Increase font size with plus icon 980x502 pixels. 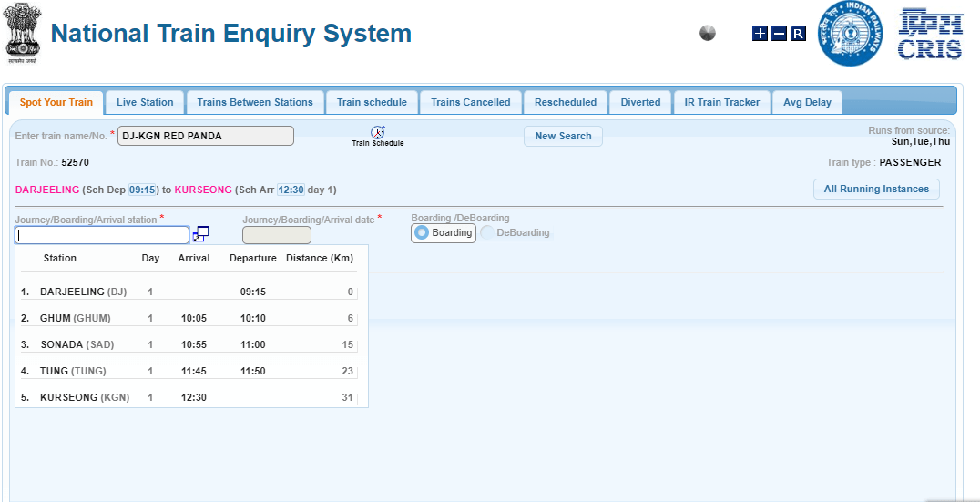[760, 34]
